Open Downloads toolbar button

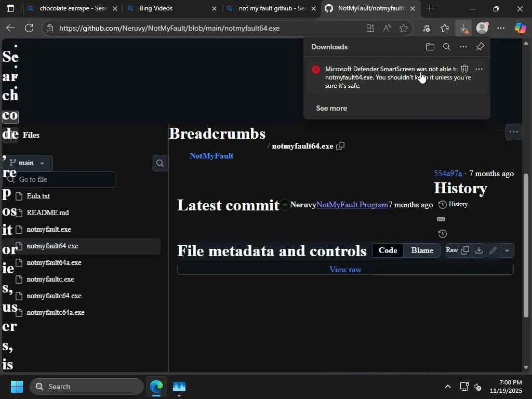[463, 28]
